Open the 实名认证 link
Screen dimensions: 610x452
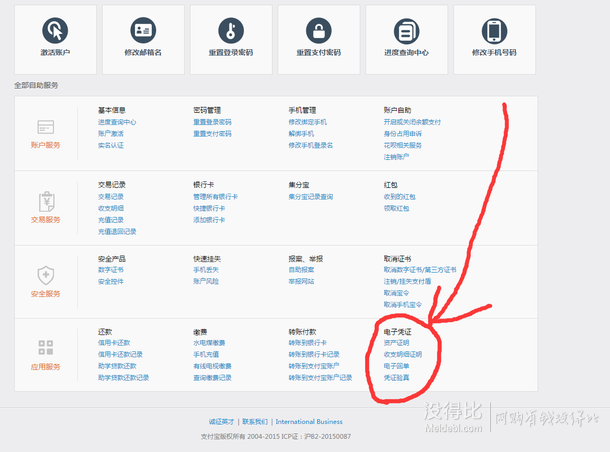click(111, 145)
